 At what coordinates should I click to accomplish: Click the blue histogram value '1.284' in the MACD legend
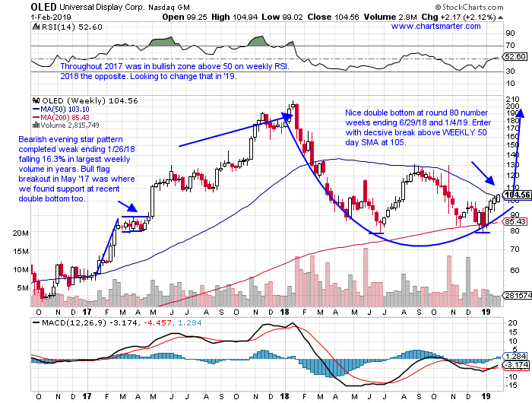tap(190, 323)
